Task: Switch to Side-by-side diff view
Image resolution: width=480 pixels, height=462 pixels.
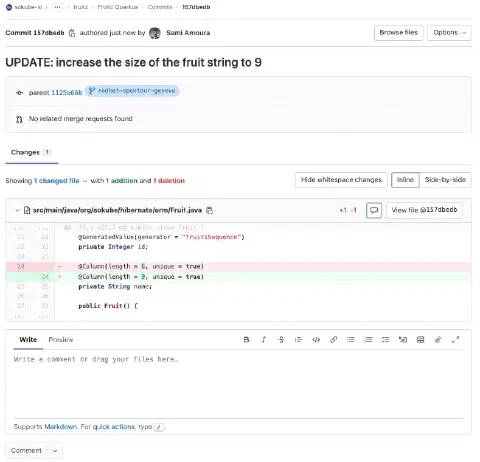Action: (x=445, y=180)
